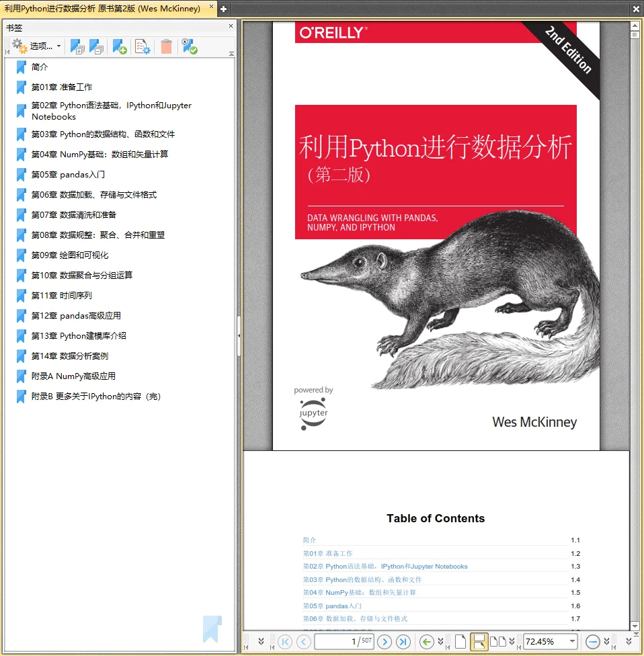Click TOC link 第02章 Python语法基础
Viewport: 644px width, 656px height.
tap(385, 567)
